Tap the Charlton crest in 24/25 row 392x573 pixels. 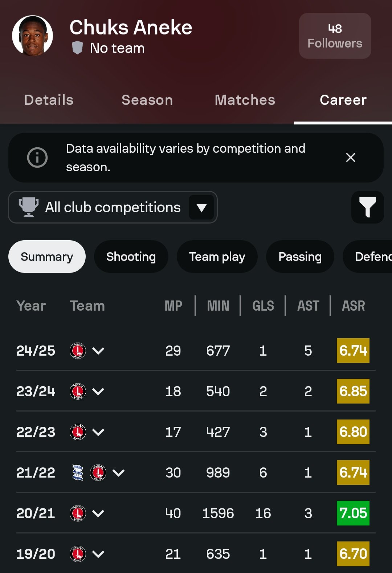point(78,351)
